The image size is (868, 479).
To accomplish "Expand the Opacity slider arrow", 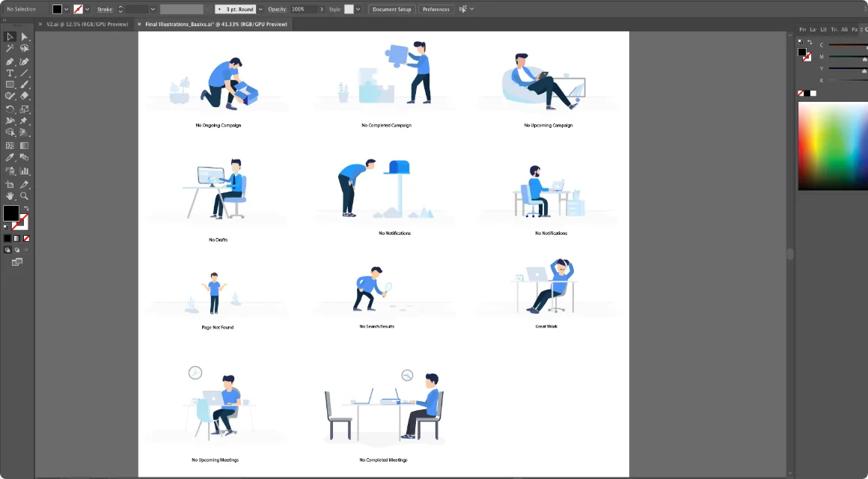I will click(x=322, y=10).
